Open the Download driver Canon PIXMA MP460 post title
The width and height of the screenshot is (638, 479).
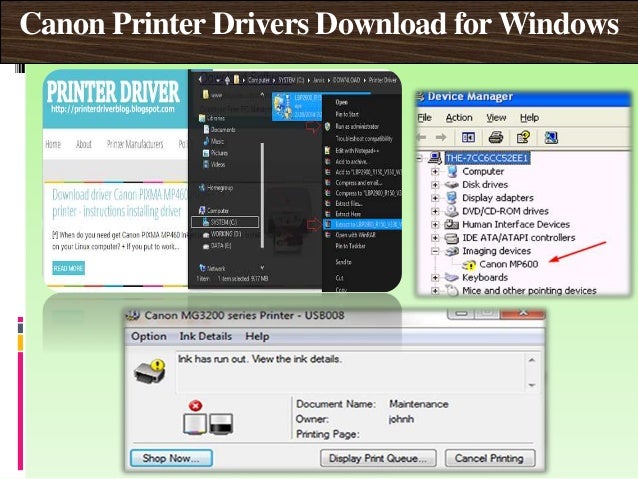point(119,203)
